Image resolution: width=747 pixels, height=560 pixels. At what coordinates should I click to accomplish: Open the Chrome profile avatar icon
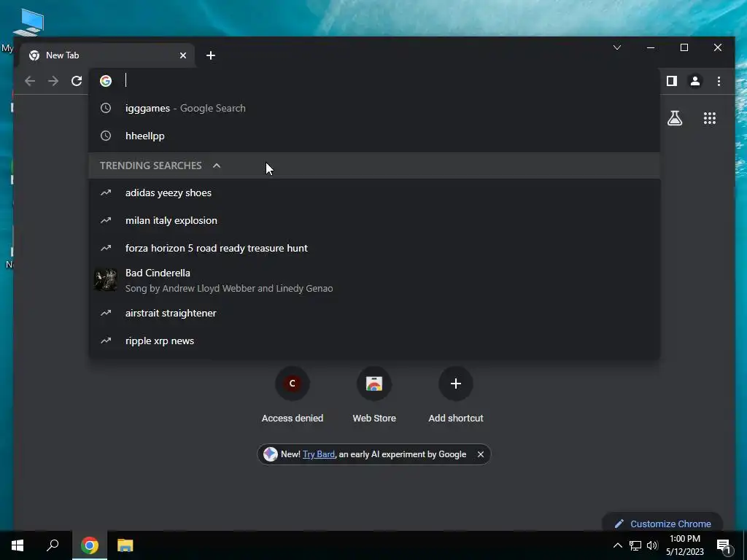click(x=695, y=81)
